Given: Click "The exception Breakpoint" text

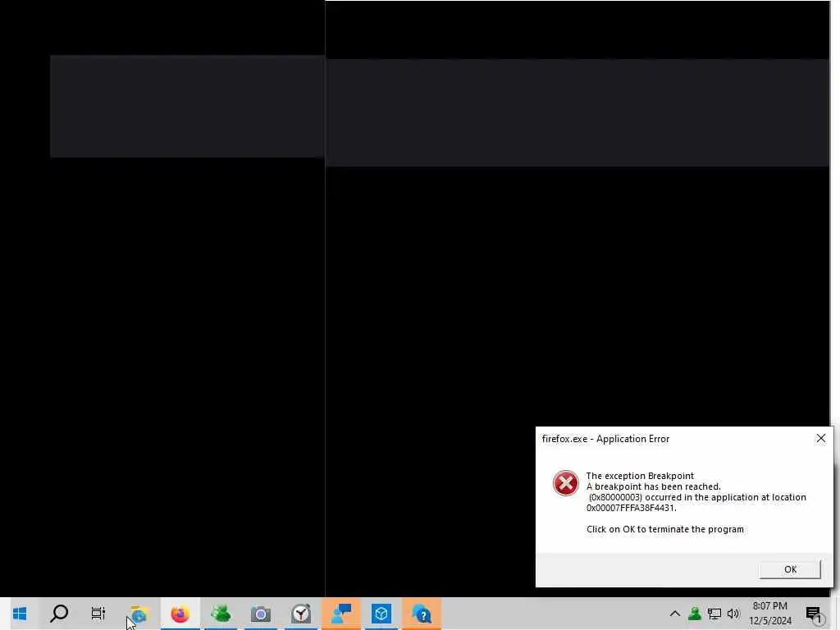Looking at the screenshot, I should (640, 476).
